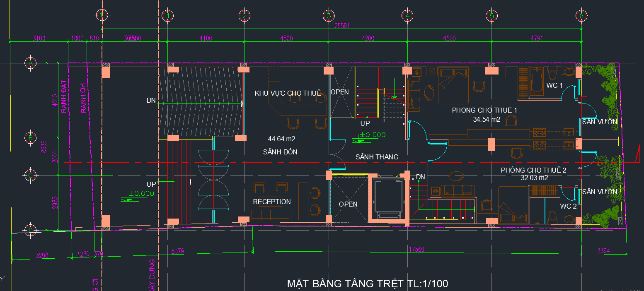Select the 4791 dimension text
Screen dimensions: 644x291
[536, 38]
